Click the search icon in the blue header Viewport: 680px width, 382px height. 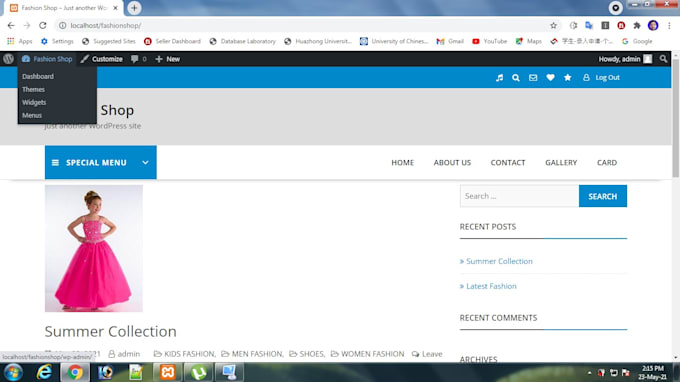click(516, 78)
